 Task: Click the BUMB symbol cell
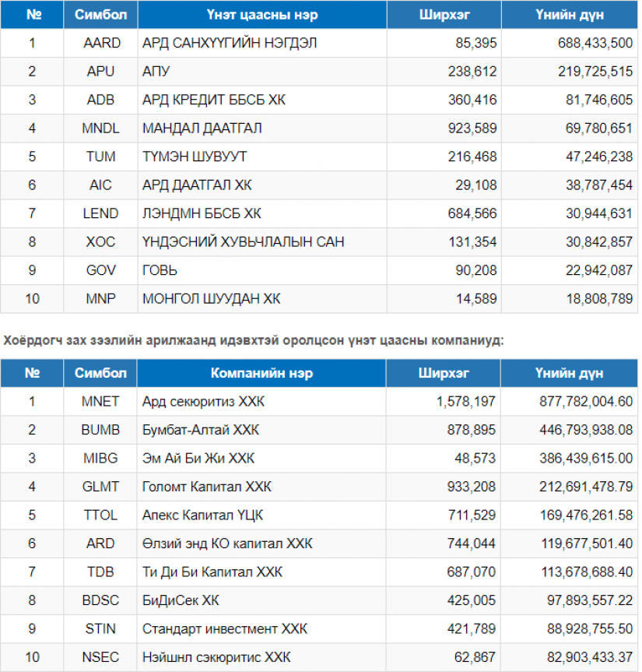tap(100, 429)
